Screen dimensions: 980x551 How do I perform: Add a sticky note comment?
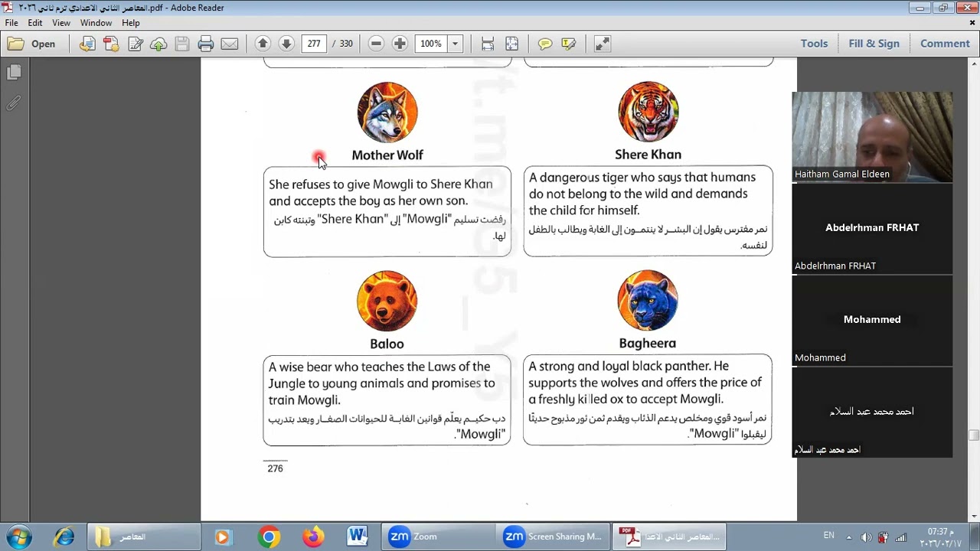point(545,44)
